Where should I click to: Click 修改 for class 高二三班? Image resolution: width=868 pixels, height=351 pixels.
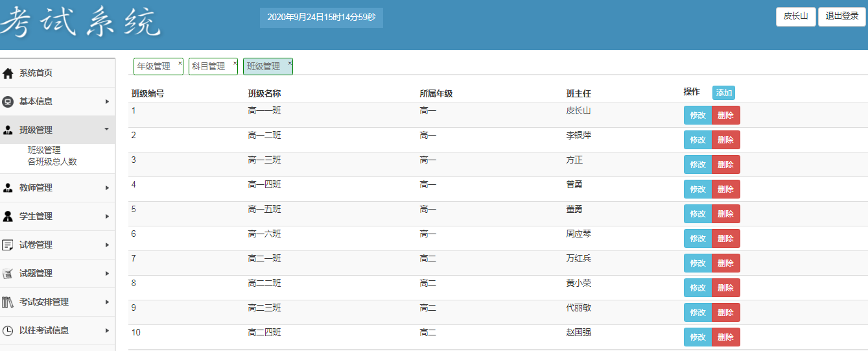click(698, 313)
